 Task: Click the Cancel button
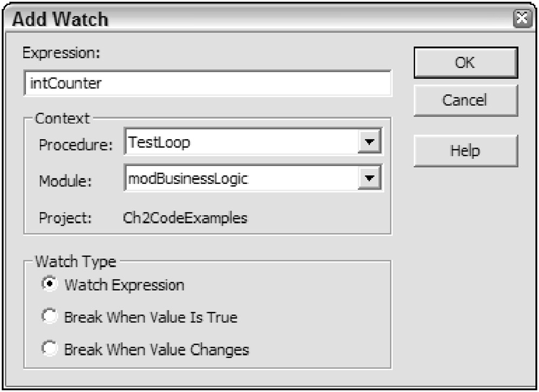tap(465, 100)
